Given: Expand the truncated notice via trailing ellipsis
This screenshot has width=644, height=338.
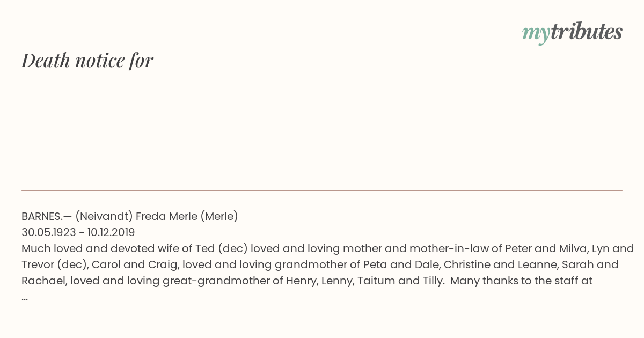Looking at the screenshot, I should (x=25, y=297).
